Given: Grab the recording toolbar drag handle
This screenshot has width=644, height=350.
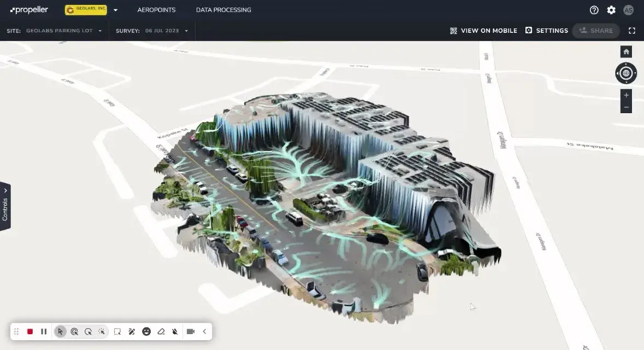Looking at the screenshot, I should click(16, 331).
